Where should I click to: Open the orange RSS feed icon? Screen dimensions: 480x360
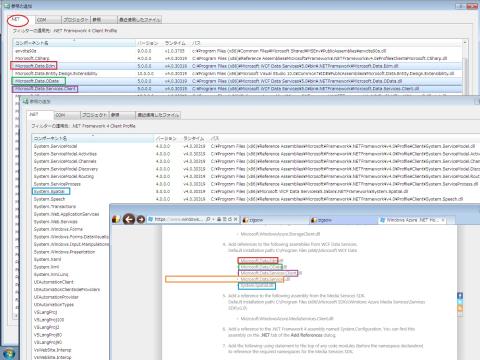pos(460,308)
